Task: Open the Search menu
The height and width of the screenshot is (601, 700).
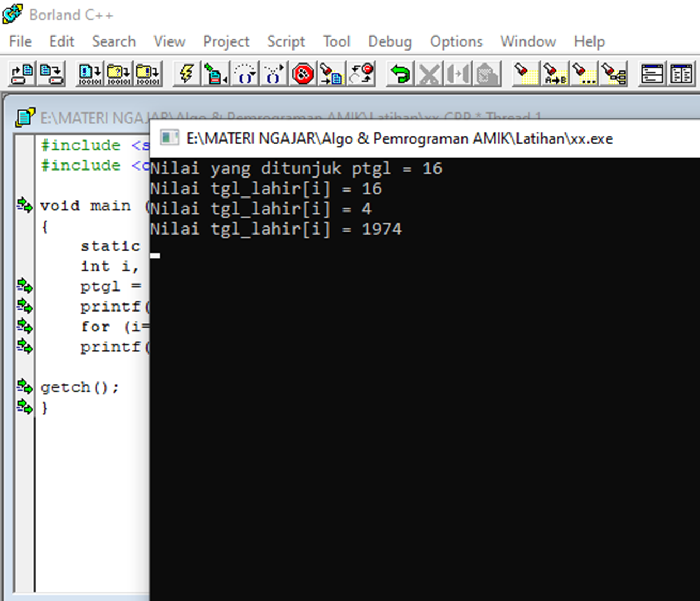Action: [114, 41]
